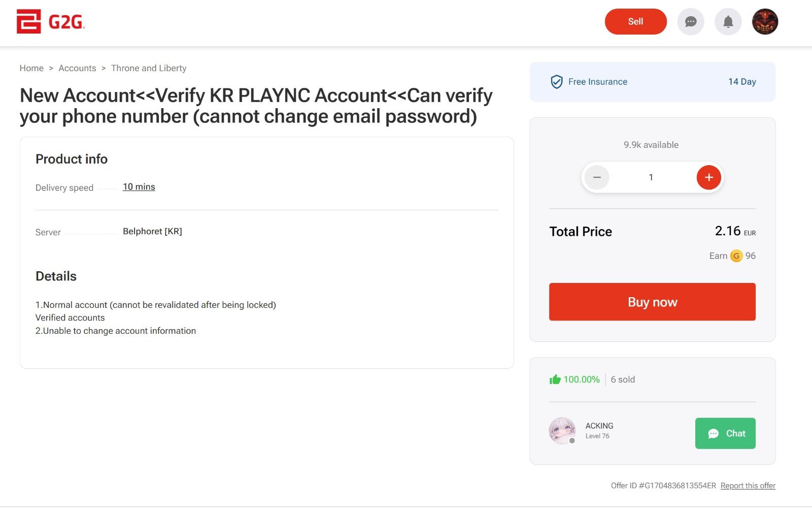This screenshot has height=508, width=812.
Task: Click Report this offer link
Action: [x=748, y=486]
